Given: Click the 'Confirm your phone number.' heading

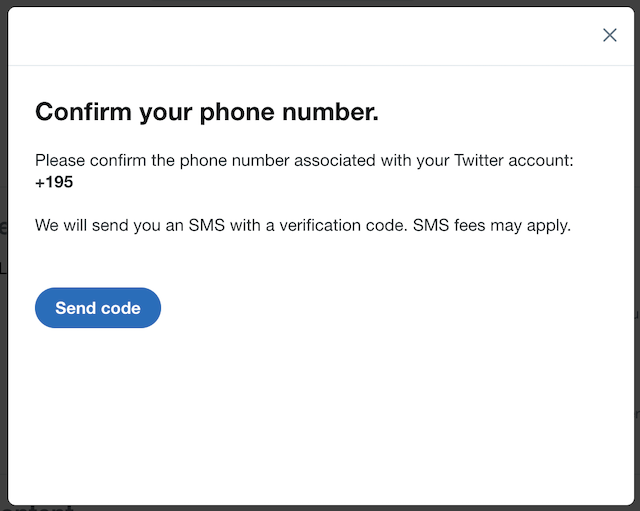Looking at the screenshot, I should click(206, 112).
